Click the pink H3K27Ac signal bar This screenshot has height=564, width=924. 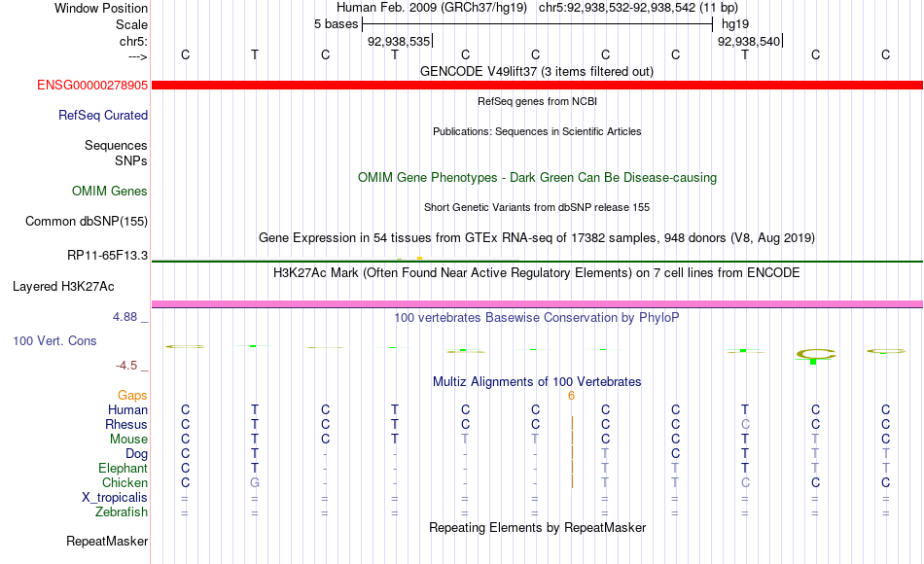(x=537, y=304)
